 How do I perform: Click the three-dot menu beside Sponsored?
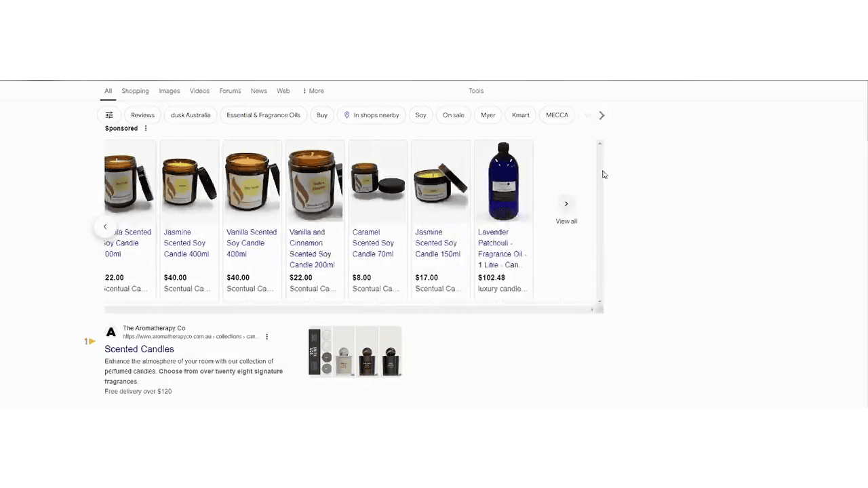[x=145, y=128]
